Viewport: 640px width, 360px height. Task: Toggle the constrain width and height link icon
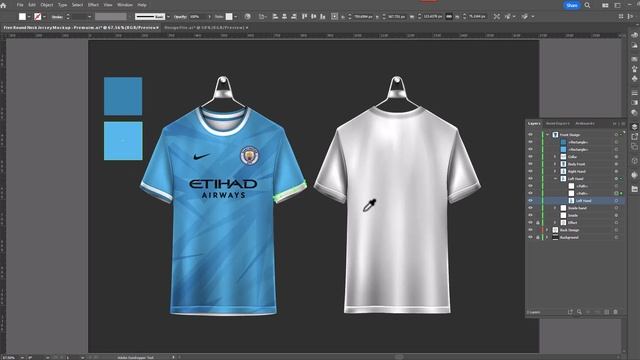[x=449, y=16]
